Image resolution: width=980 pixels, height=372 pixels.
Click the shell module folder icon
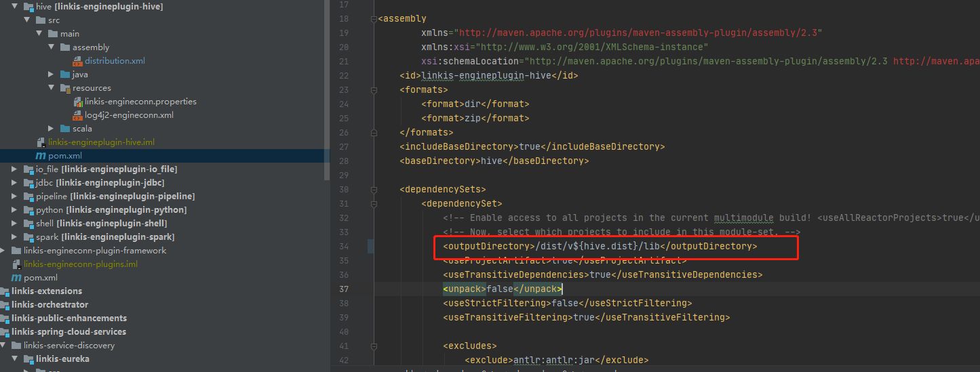[x=28, y=223]
